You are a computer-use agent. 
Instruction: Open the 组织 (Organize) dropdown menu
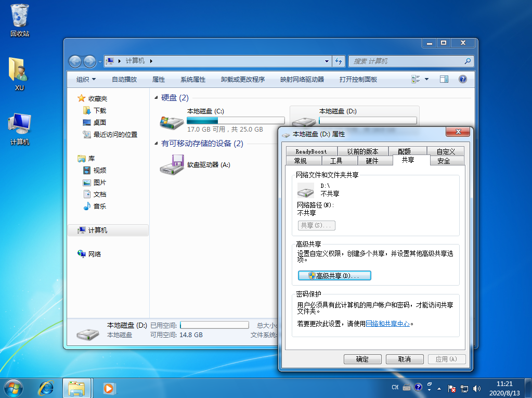click(x=86, y=80)
